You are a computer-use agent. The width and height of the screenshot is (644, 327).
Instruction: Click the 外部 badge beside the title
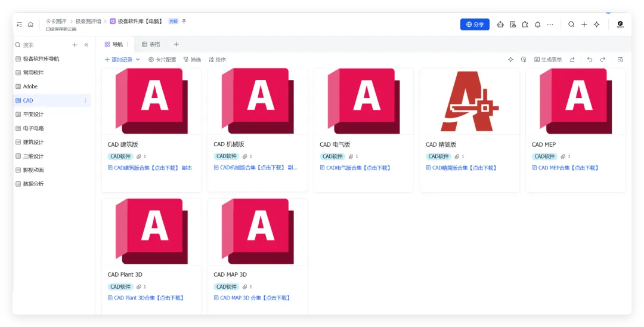click(x=174, y=21)
